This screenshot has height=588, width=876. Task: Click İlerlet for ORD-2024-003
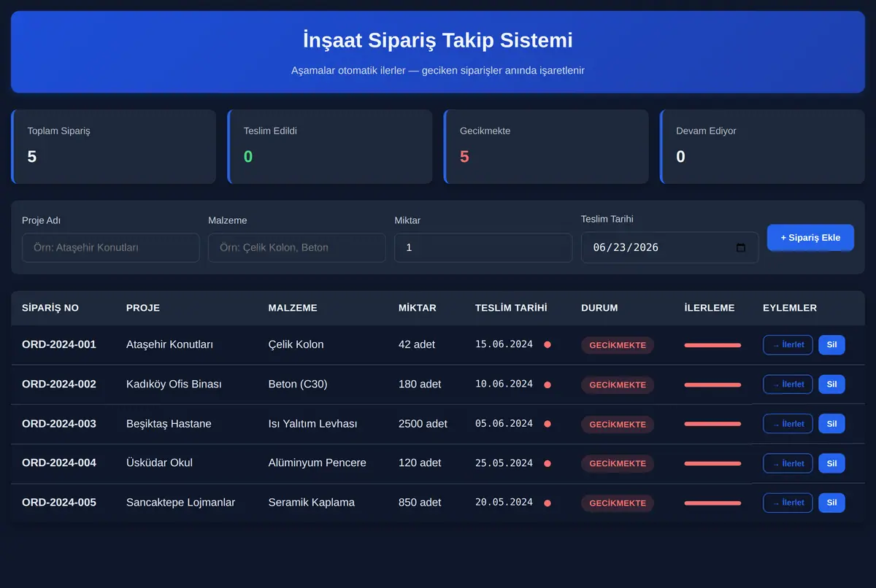click(788, 424)
